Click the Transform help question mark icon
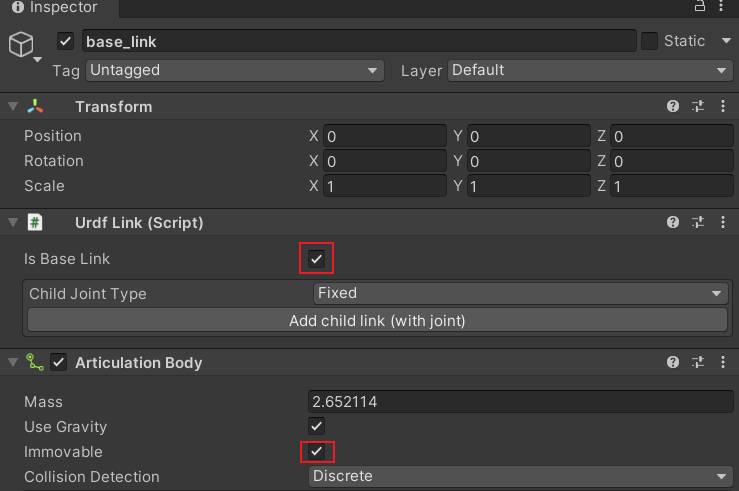 pos(673,107)
